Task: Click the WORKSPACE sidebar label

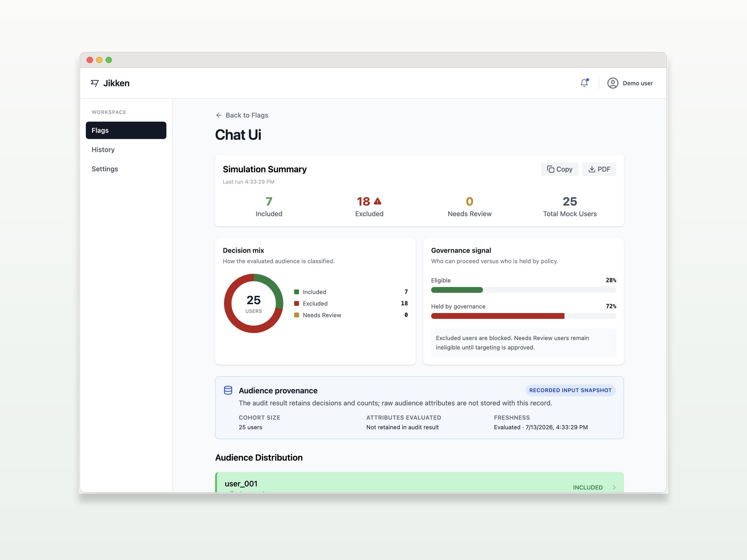Action: tap(109, 112)
